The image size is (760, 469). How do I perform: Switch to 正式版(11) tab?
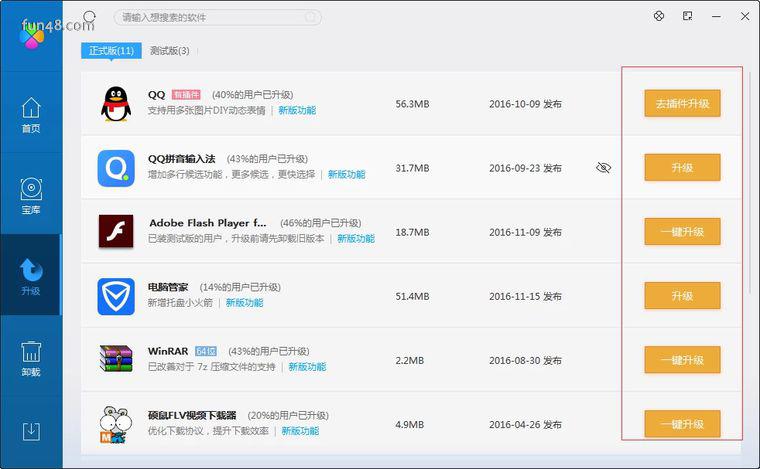point(111,50)
